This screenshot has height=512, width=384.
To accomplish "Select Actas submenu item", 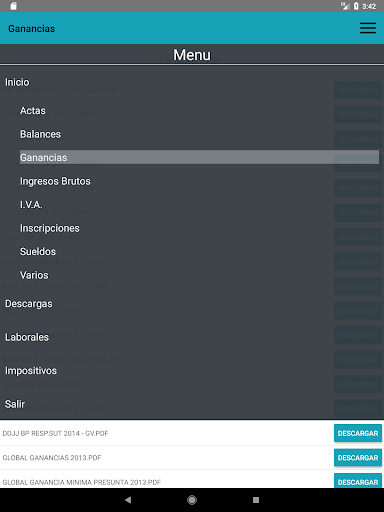I will 33,110.
